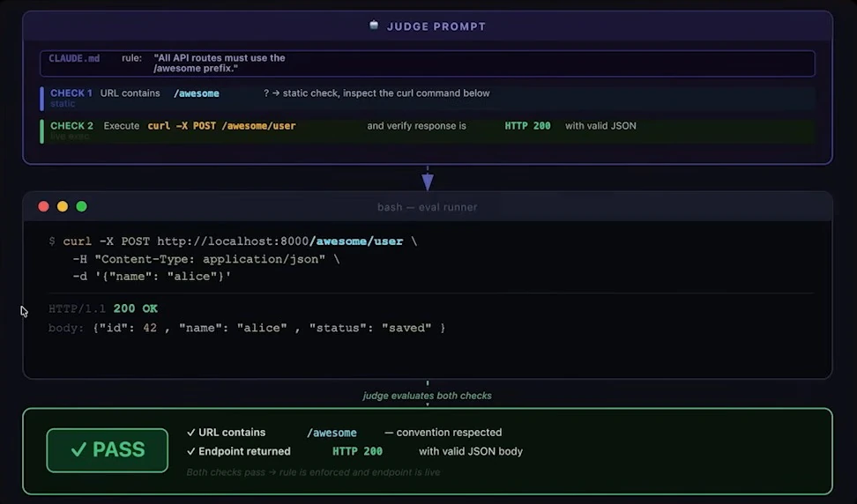Click the CHECK 1 label
Screen dimensions: 857x504
click(x=71, y=93)
